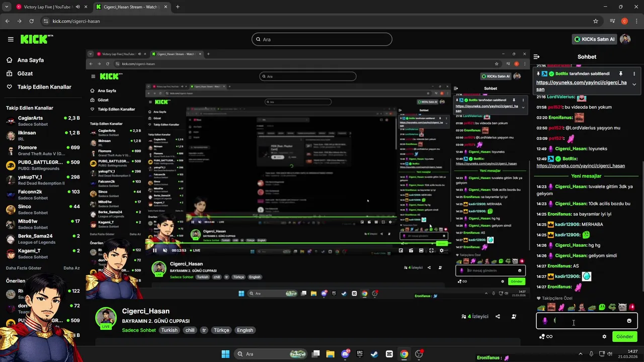Image resolution: width=644 pixels, height=362 pixels.
Task: Open Epic Games Launcher from the taskbar
Action: [x=360, y=354]
